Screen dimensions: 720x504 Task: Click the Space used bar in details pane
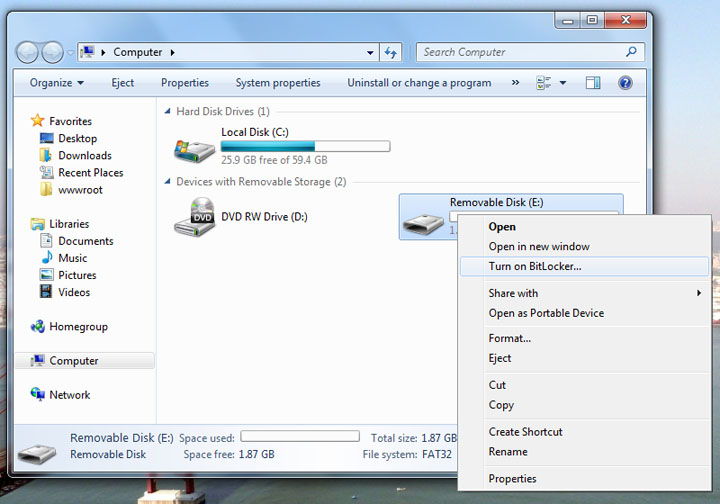pyautogui.click(x=300, y=436)
